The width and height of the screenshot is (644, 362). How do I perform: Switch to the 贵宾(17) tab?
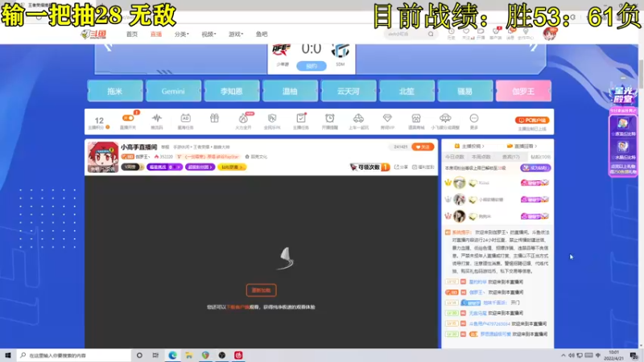pos(511,157)
